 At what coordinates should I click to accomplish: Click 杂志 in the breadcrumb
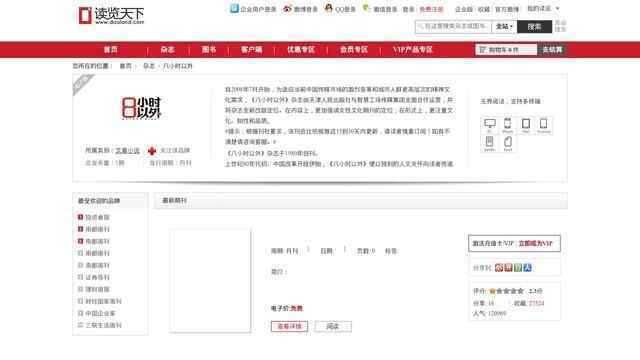coord(149,66)
